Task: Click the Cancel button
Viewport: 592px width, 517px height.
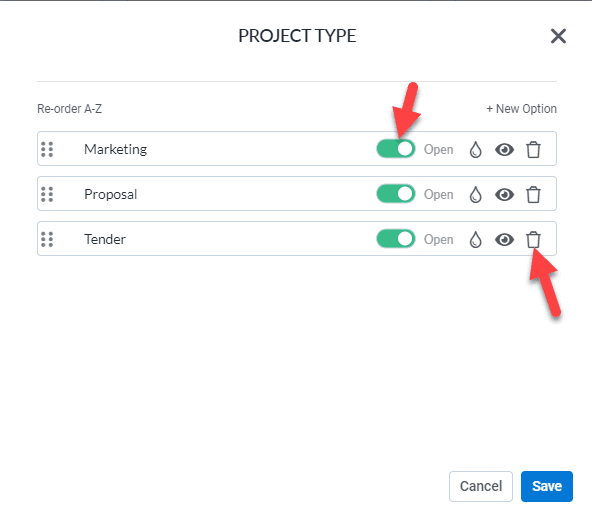Action: [x=481, y=486]
